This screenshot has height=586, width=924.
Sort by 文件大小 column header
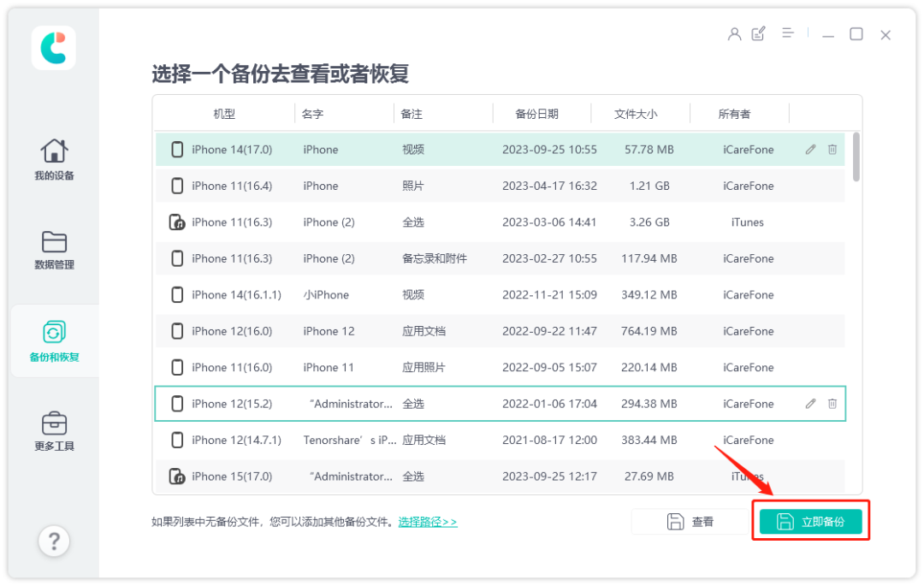pyautogui.click(x=636, y=114)
